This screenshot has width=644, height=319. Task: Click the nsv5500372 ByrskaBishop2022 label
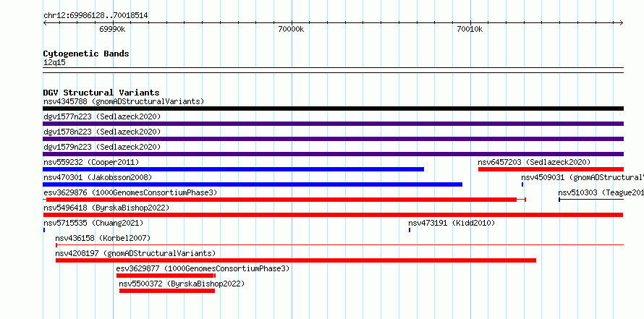[182, 284]
